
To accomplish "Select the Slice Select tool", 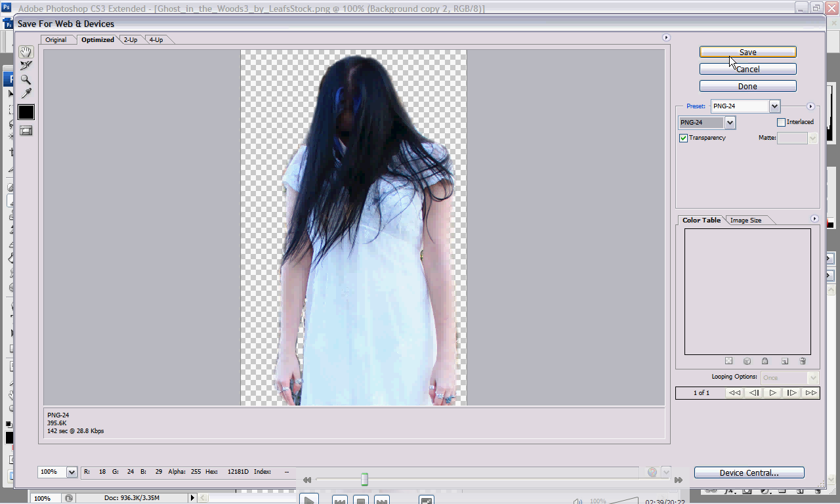I will pyautogui.click(x=26, y=66).
